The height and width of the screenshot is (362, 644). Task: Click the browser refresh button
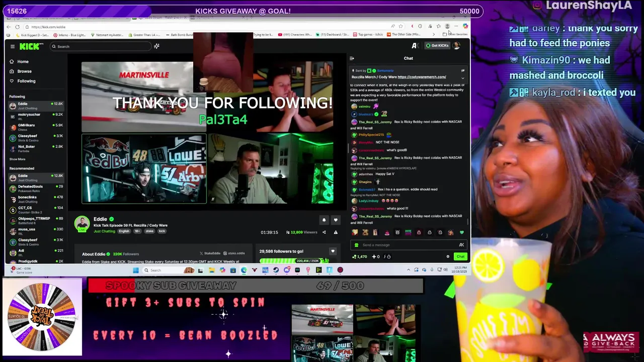pos(17,27)
